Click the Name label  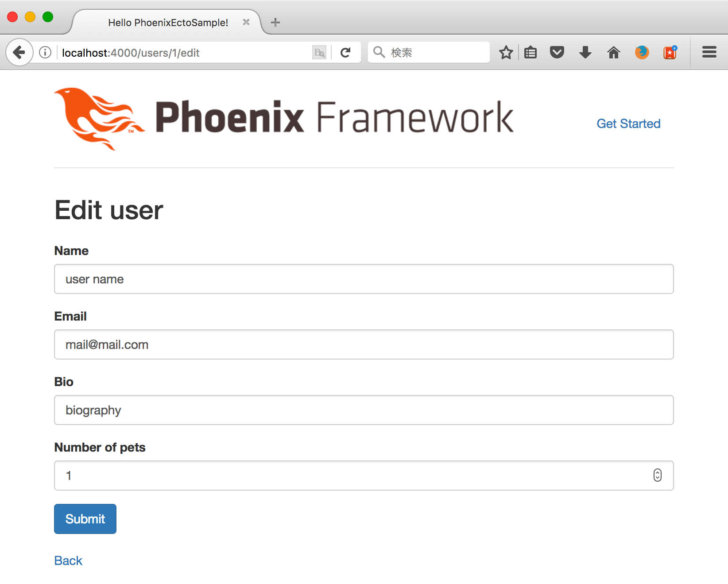(71, 251)
